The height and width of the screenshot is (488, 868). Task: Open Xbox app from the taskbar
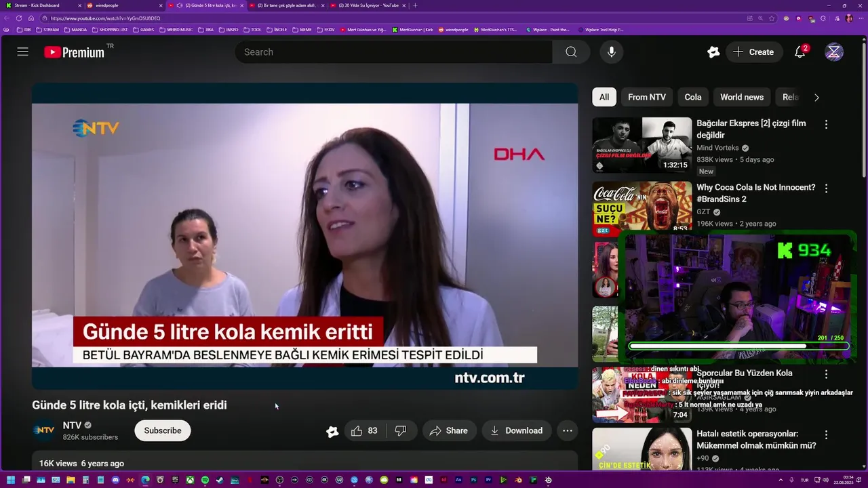pyautogui.click(x=190, y=480)
